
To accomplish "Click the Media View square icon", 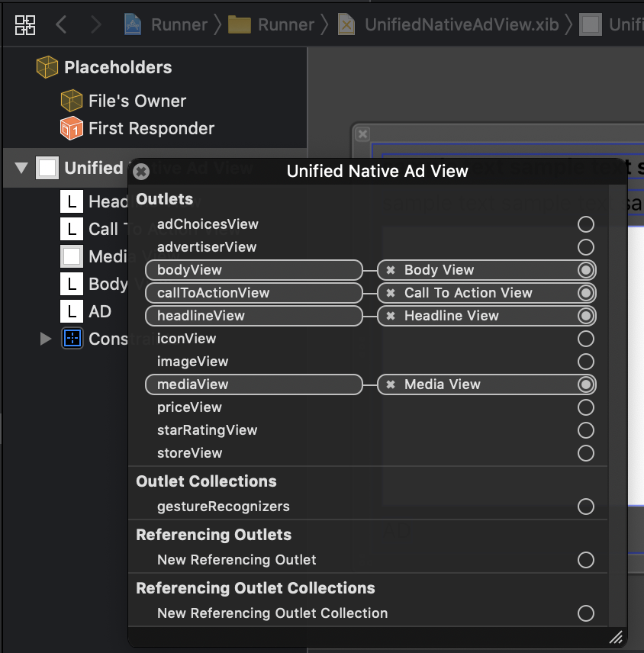I will (x=72, y=256).
